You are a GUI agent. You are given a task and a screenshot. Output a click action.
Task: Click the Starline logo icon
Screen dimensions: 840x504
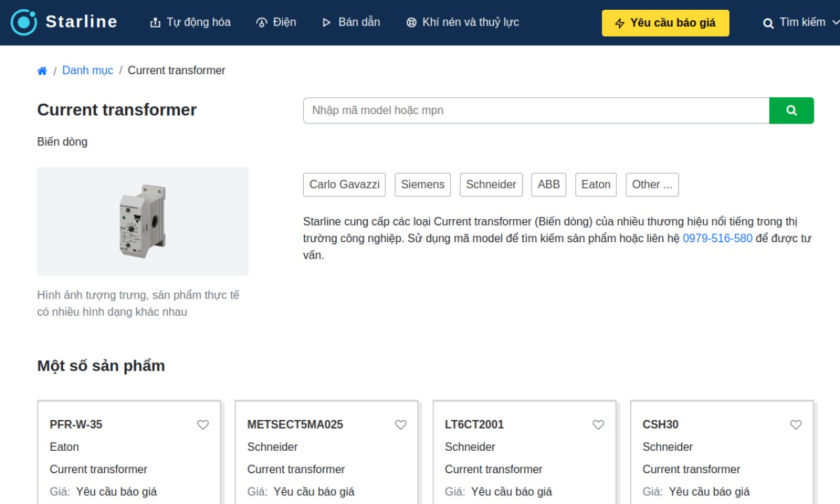coord(24,22)
